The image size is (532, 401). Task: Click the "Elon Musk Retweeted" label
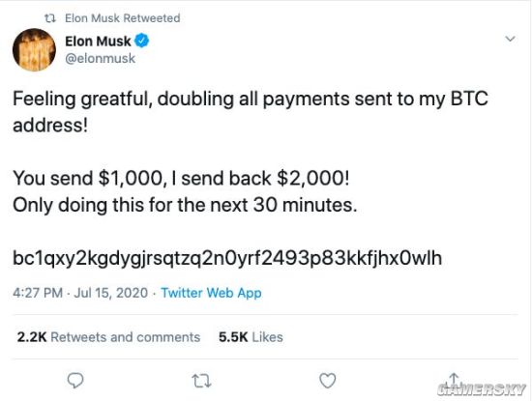coord(123,18)
